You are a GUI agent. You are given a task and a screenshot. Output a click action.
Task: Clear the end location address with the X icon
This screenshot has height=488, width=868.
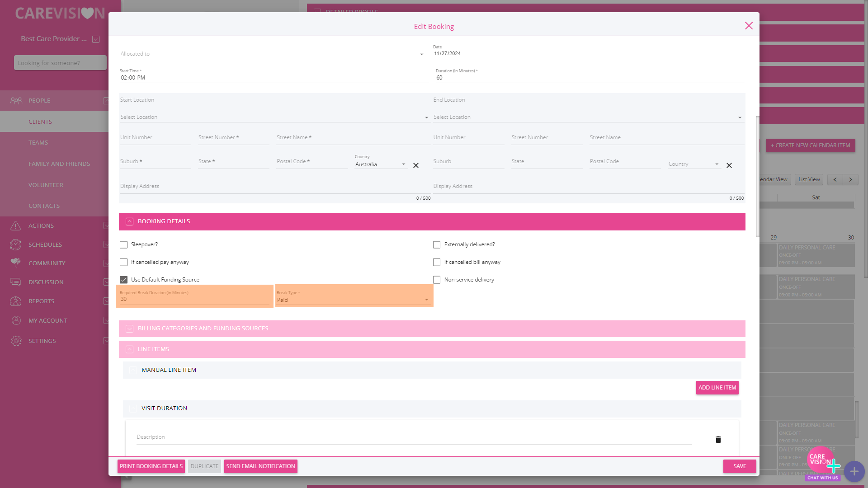(x=729, y=165)
